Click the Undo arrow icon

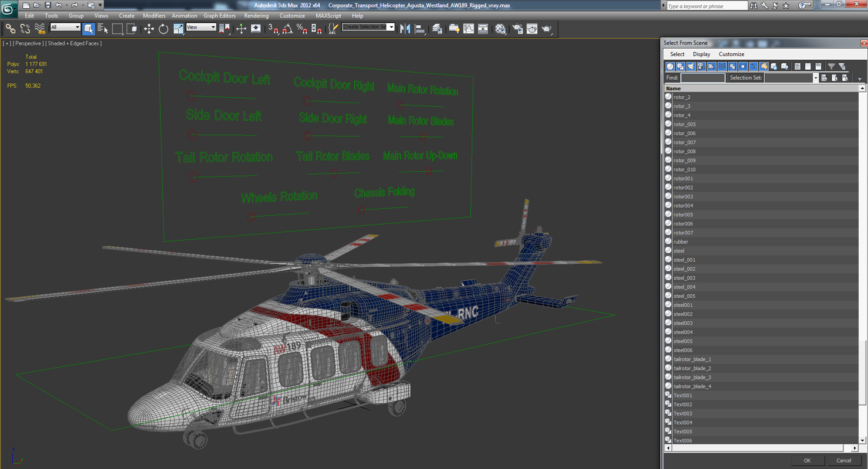click(59, 5)
